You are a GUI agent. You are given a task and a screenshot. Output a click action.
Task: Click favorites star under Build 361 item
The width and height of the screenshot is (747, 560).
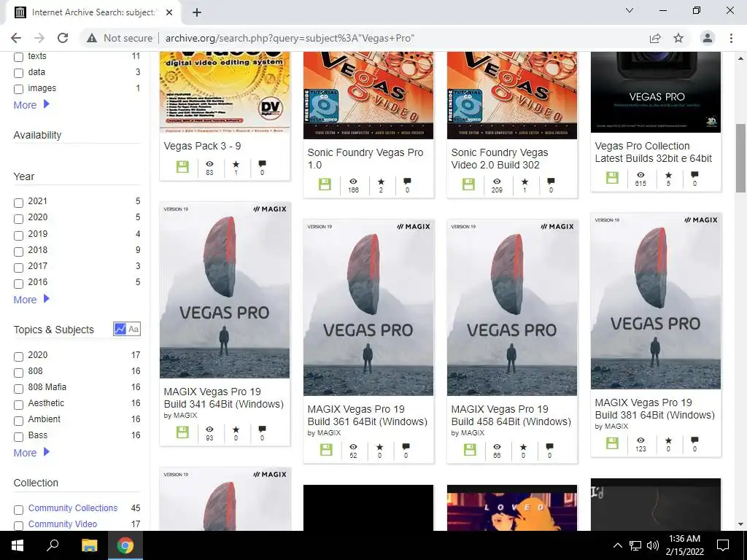(x=379, y=447)
